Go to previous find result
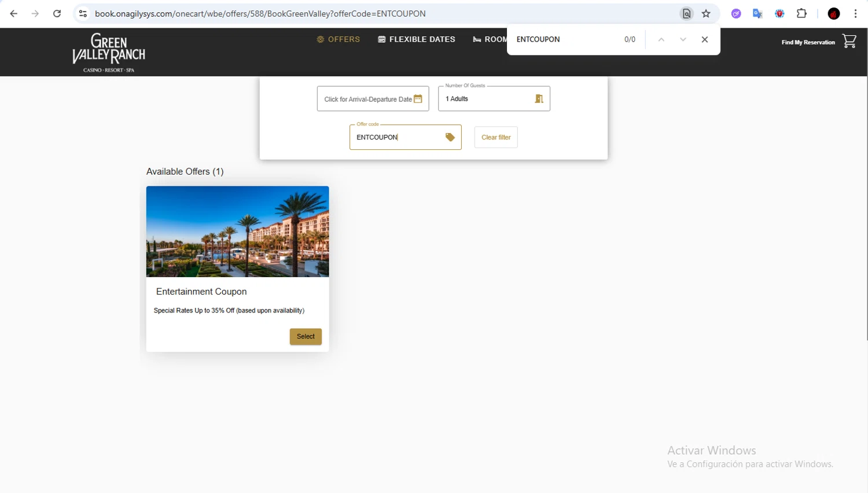This screenshot has height=493, width=868. (661, 39)
